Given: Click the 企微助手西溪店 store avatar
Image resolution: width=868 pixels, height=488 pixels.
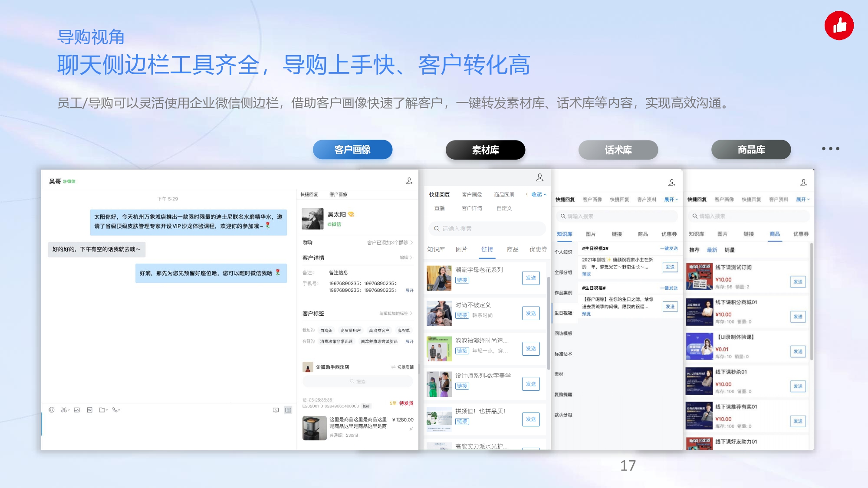Looking at the screenshot, I should click(x=308, y=367).
